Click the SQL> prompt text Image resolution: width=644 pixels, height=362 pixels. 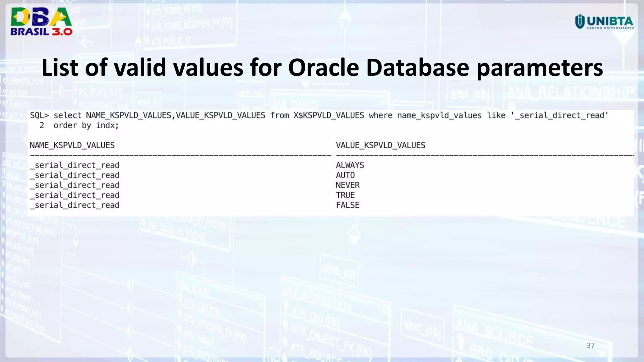point(39,116)
